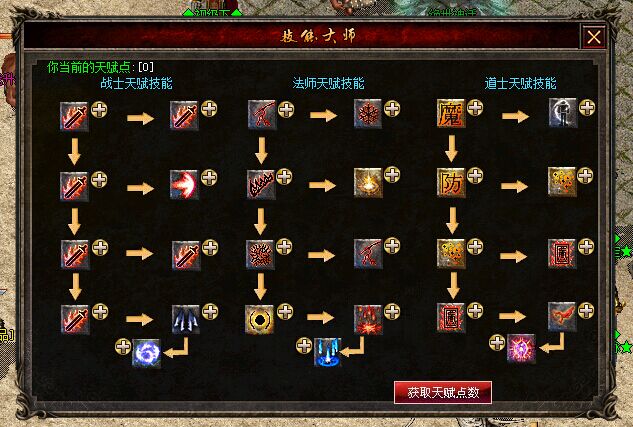Add a point to the 魔 skill

pyautogui.click(x=475, y=108)
